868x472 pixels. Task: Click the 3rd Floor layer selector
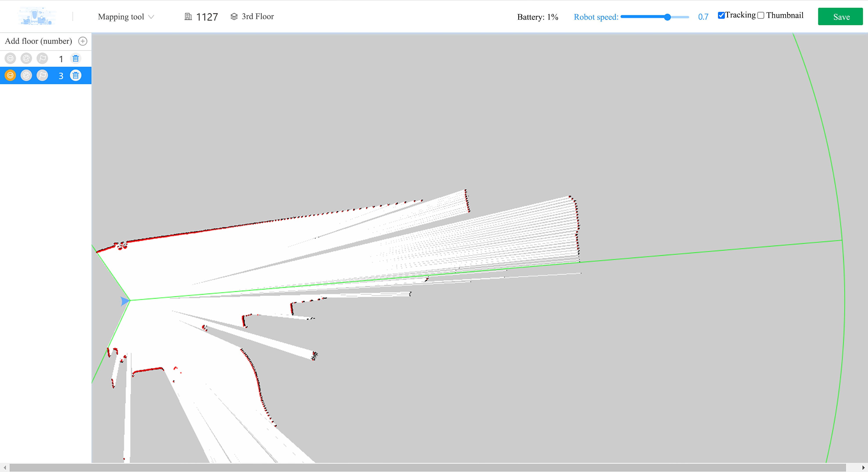(252, 16)
